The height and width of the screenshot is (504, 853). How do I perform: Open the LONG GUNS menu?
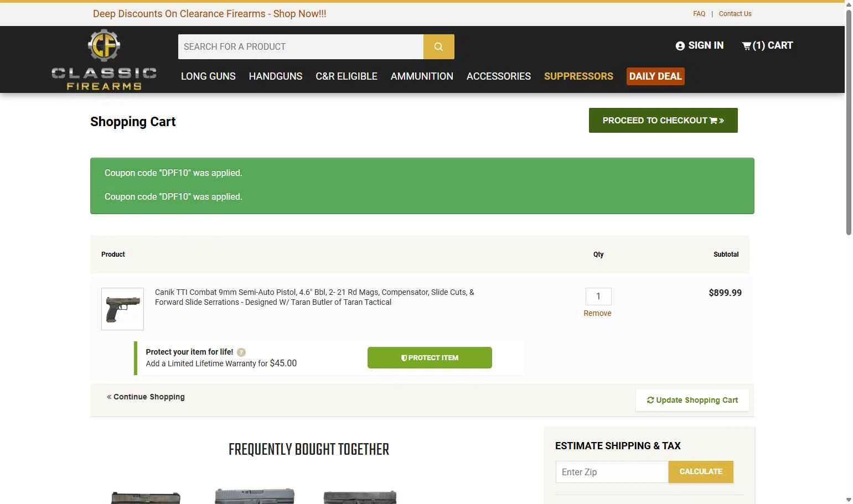tap(208, 76)
